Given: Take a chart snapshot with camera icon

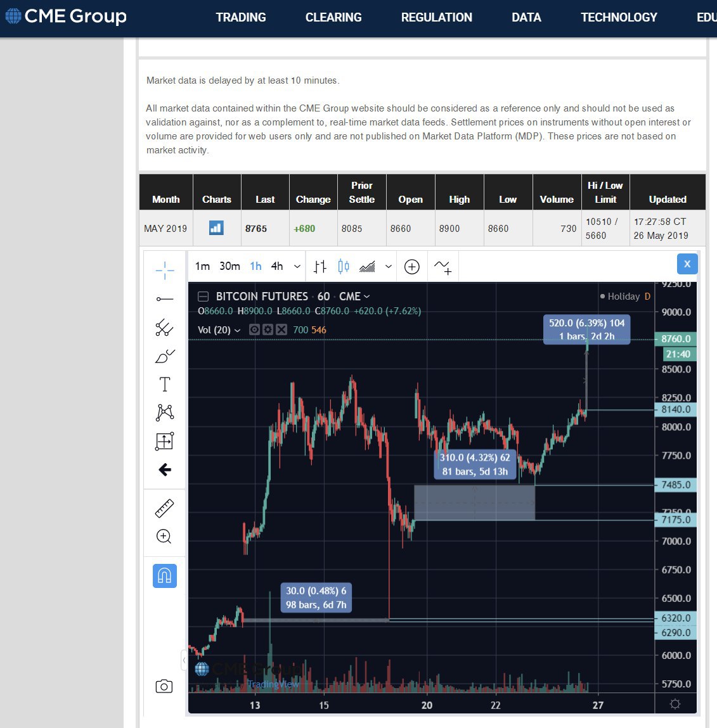Looking at the screenshot, I should coord(164,686).
